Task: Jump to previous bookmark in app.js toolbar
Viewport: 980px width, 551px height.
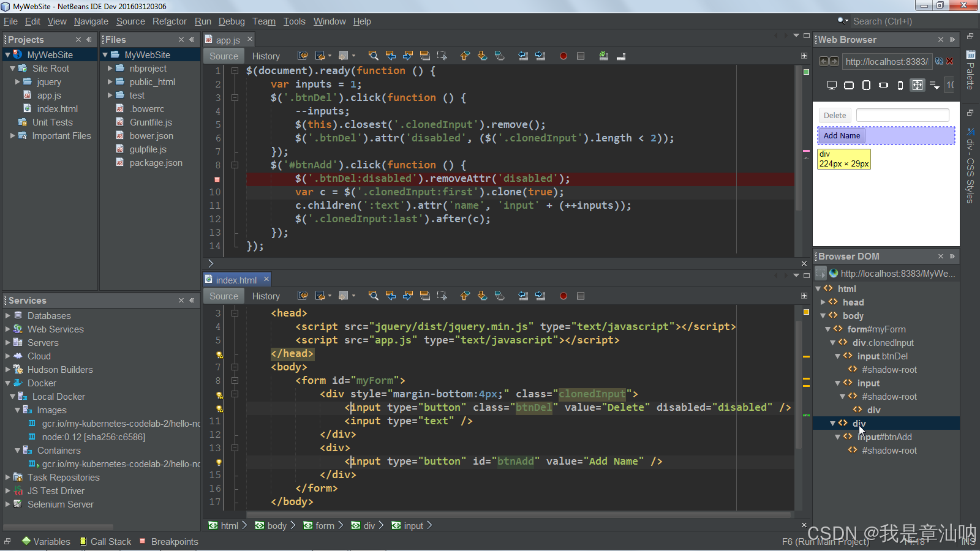Action: coord(465,56)
